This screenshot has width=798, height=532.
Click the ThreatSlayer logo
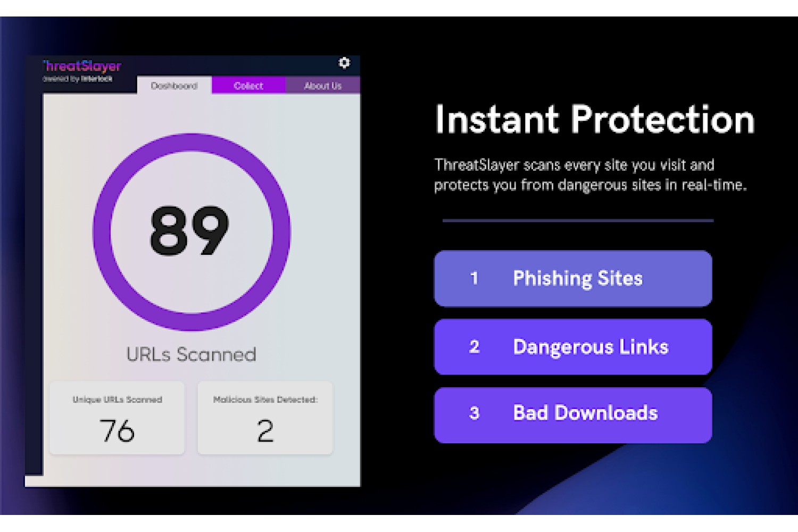[x=82, y=66]
